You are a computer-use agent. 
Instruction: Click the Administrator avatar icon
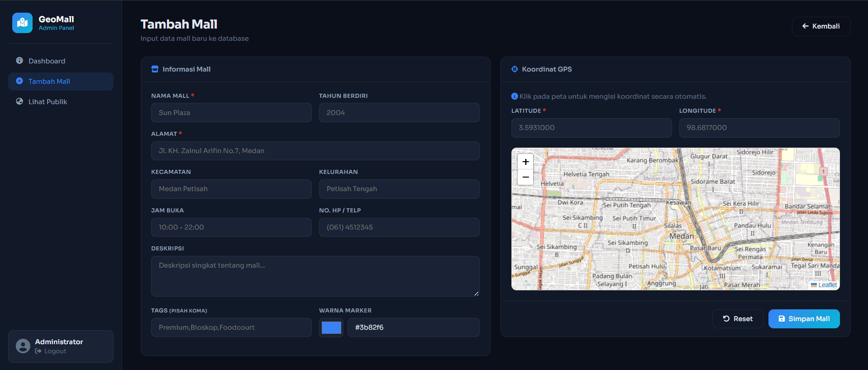(x=23, y=346)
